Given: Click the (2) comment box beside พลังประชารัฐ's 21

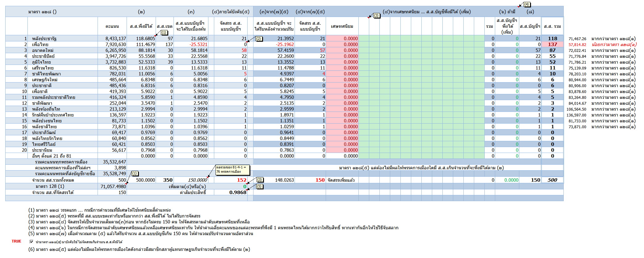Looking at the screenshot, I should point(259,39).
